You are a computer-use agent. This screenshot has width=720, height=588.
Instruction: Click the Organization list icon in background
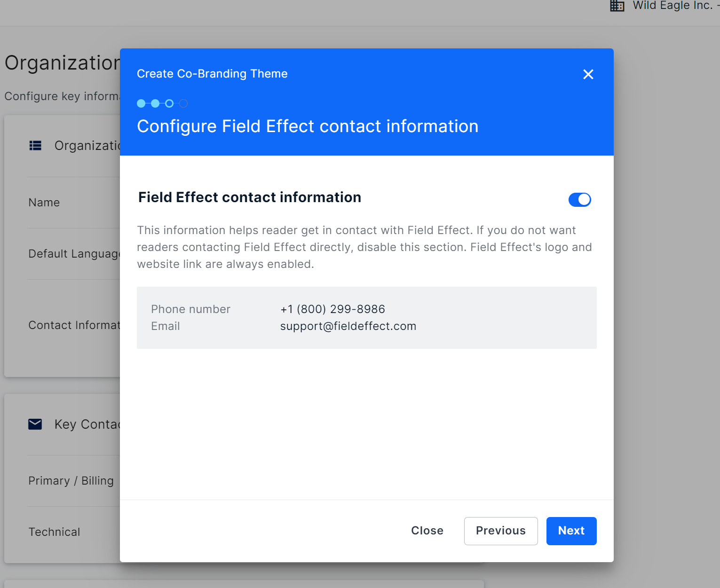click(35, 146)
